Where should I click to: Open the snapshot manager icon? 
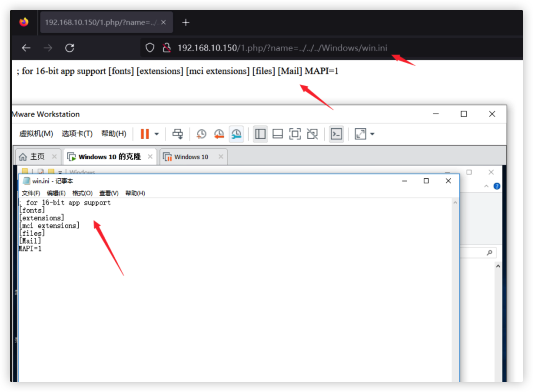tap(236, 134)
